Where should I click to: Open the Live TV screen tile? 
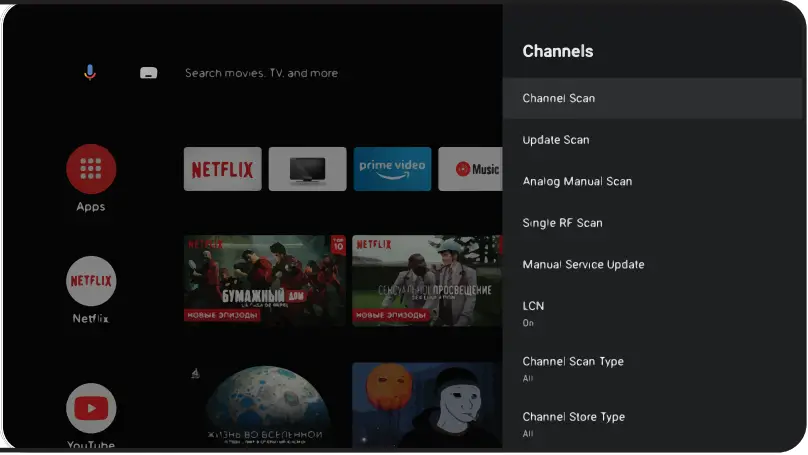click(308, 169)
